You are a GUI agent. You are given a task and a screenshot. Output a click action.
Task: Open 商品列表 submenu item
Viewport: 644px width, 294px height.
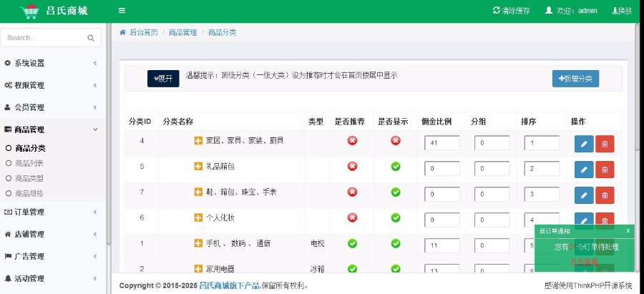(29, 163)
